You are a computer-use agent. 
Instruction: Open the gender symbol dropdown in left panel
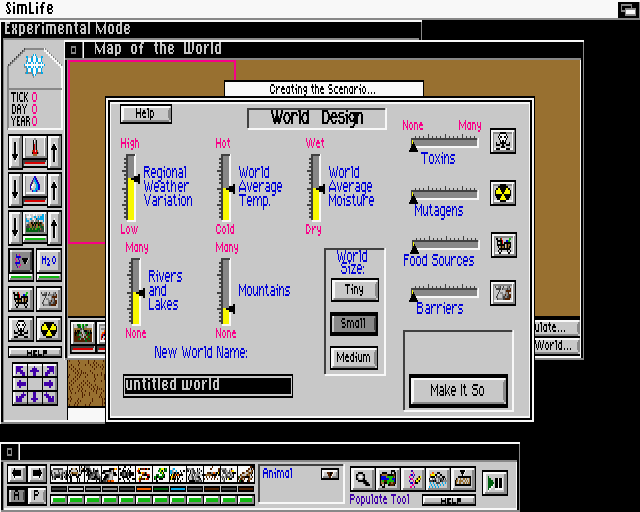coord(21,261)
